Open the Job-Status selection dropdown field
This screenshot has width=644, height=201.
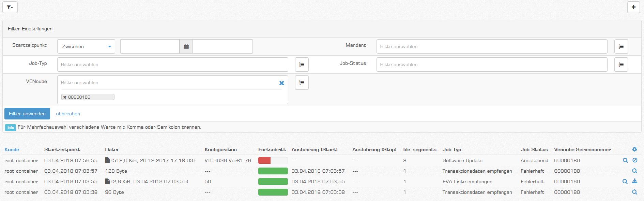491,64
